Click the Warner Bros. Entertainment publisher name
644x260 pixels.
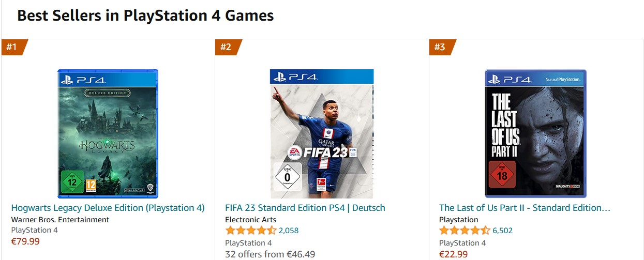(x=60, y=220)
